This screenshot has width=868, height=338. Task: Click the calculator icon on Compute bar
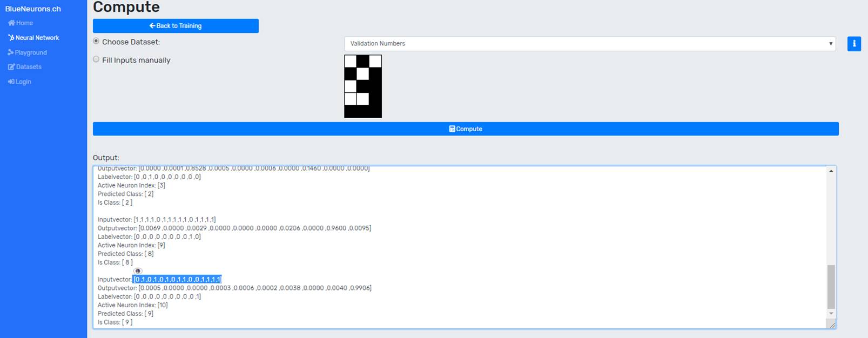click(x=452, y=129)
